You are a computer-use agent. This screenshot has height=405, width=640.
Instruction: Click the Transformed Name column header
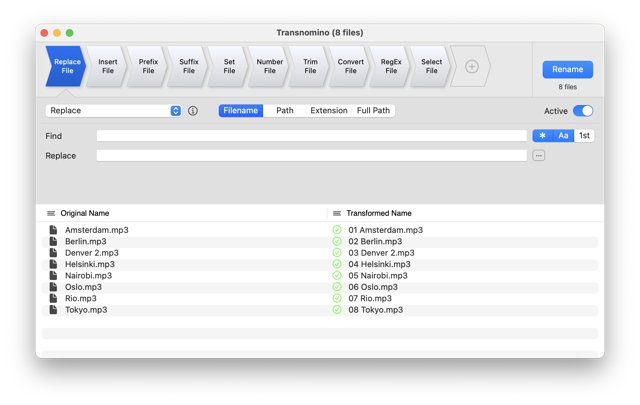pyautogui.click(x=379, y=213)
